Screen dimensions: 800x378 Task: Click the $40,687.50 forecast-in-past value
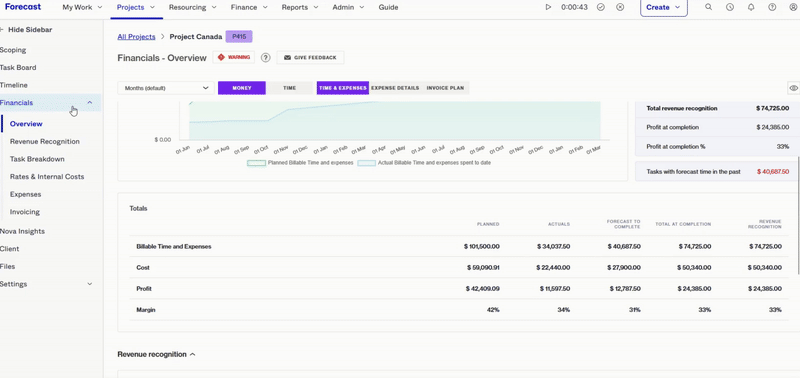pyautogui.click(x=773, y=172)
